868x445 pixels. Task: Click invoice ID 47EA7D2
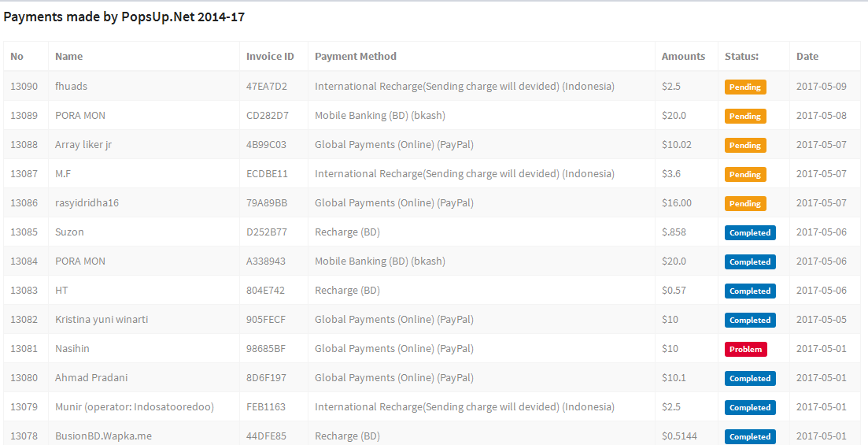267,87
